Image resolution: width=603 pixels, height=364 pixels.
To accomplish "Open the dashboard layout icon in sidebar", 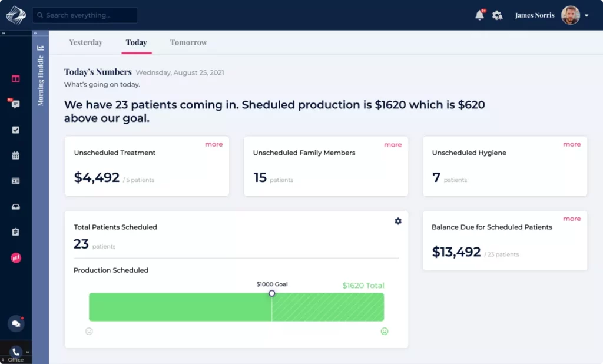I will click(16, 79).
